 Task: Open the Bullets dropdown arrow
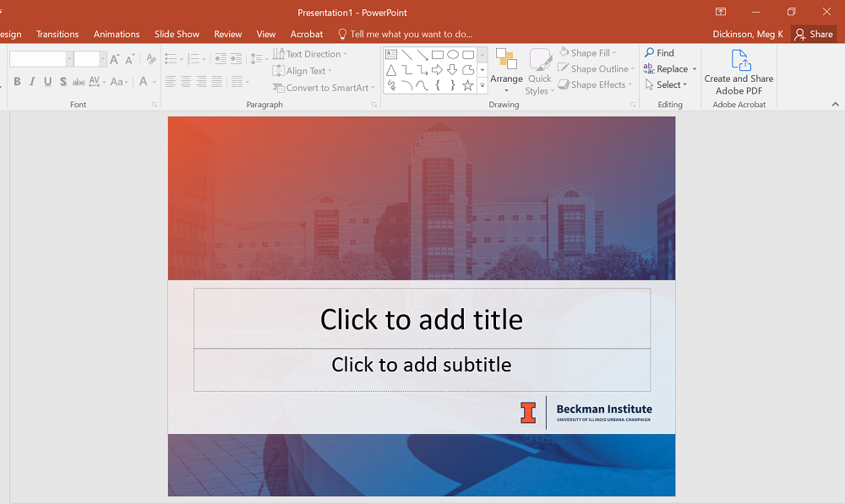tap(182, 59)
